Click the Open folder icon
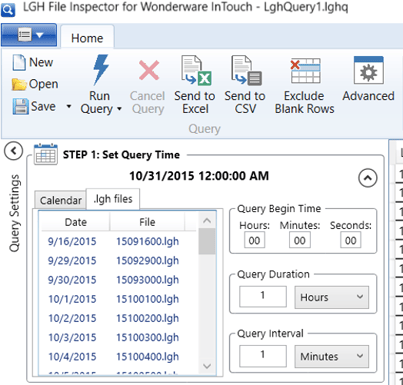The image size is (403, 385). (x=19, y=84)
